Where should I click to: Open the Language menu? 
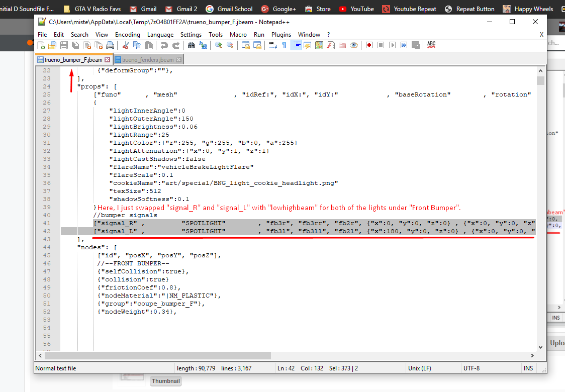click(x=160, y=35)
